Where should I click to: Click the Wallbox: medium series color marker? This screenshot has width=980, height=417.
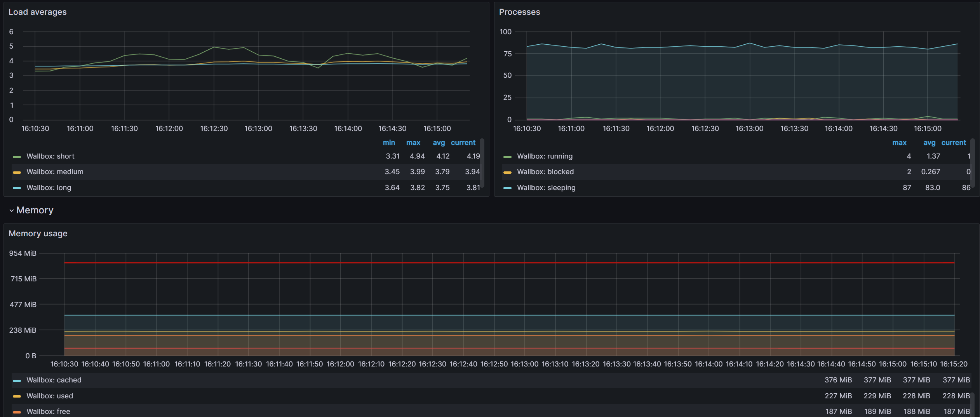(x=17, y=171)
